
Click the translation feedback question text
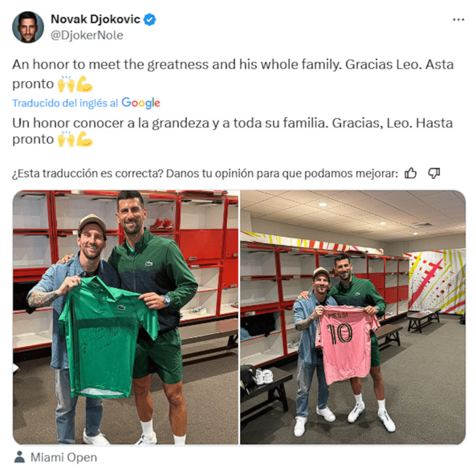click(205, 174)
